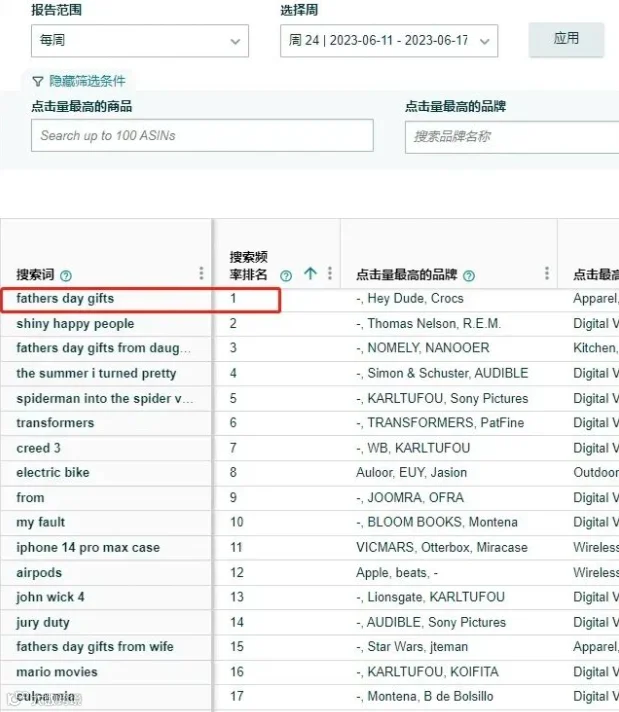The image size is (619, 712).
Task: Click the ascending sort arrow on 搜索频率排名
Action: point(311,273)
